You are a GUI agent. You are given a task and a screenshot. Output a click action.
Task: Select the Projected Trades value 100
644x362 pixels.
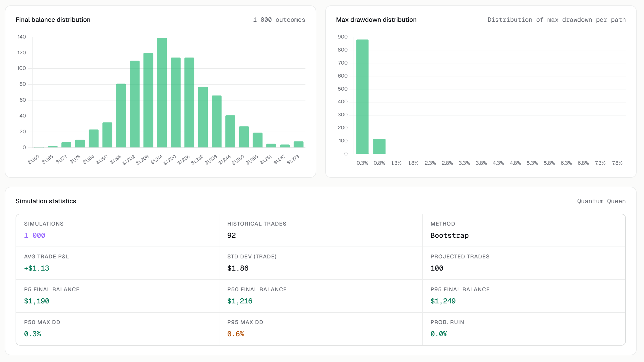[x=437, y=268]
